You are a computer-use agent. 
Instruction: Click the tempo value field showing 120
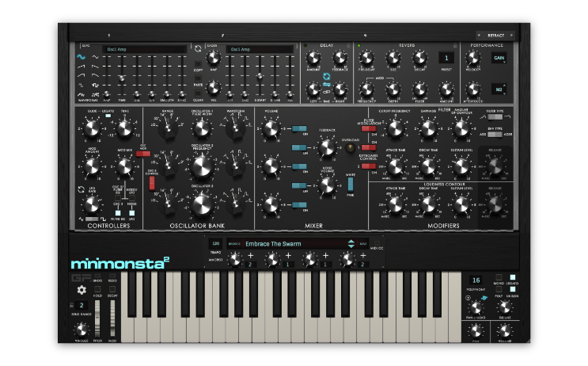coord(215,243)
